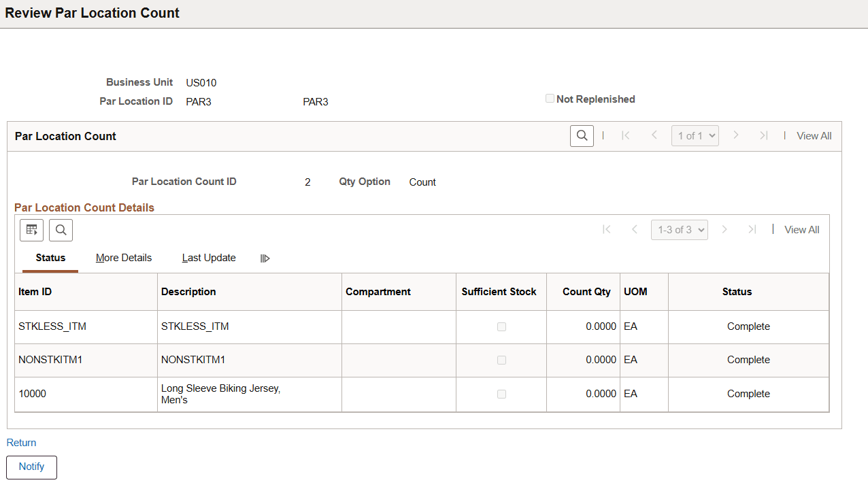Image resolution: width=868 pixels, height=489 pixels.
Task: Switch to the More Details tab
Action: pos(124,258)
